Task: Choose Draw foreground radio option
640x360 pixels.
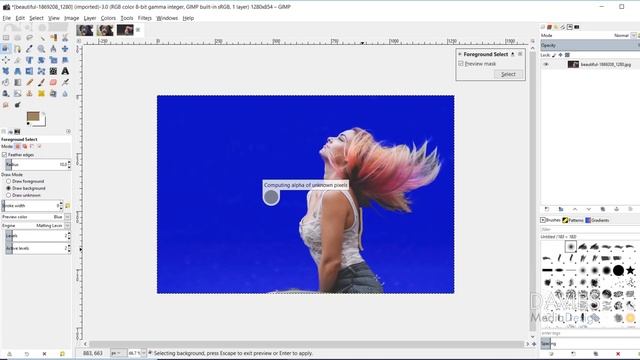Action: click(8, 181)
